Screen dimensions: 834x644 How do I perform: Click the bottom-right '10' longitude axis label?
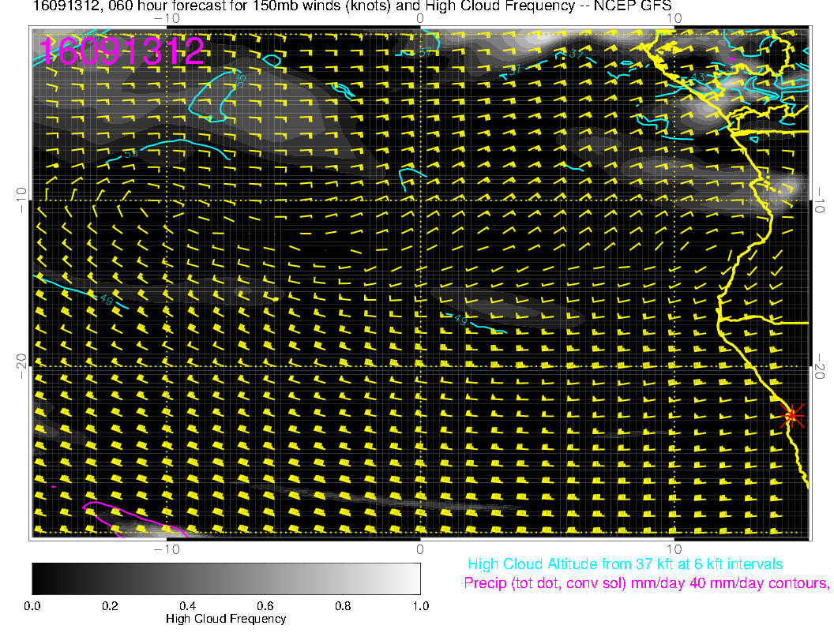point(673,549)
